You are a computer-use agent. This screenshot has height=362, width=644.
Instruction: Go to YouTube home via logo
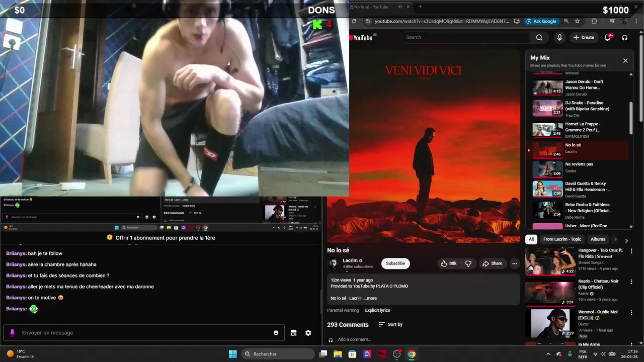362,37
